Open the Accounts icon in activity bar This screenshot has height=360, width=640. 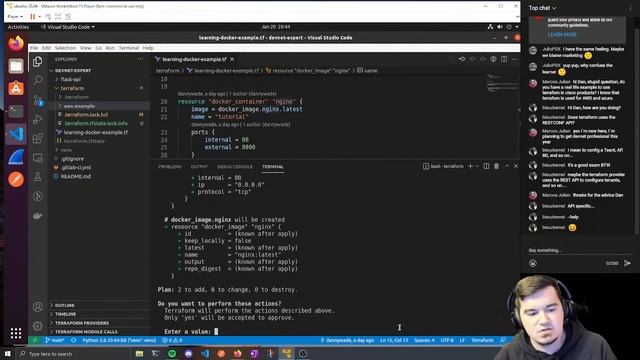point(38,307)
